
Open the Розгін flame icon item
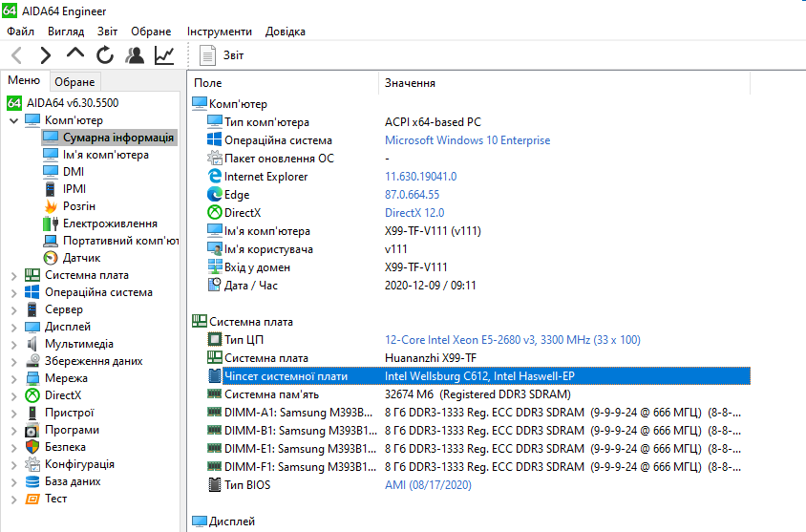tap(51, 206)
